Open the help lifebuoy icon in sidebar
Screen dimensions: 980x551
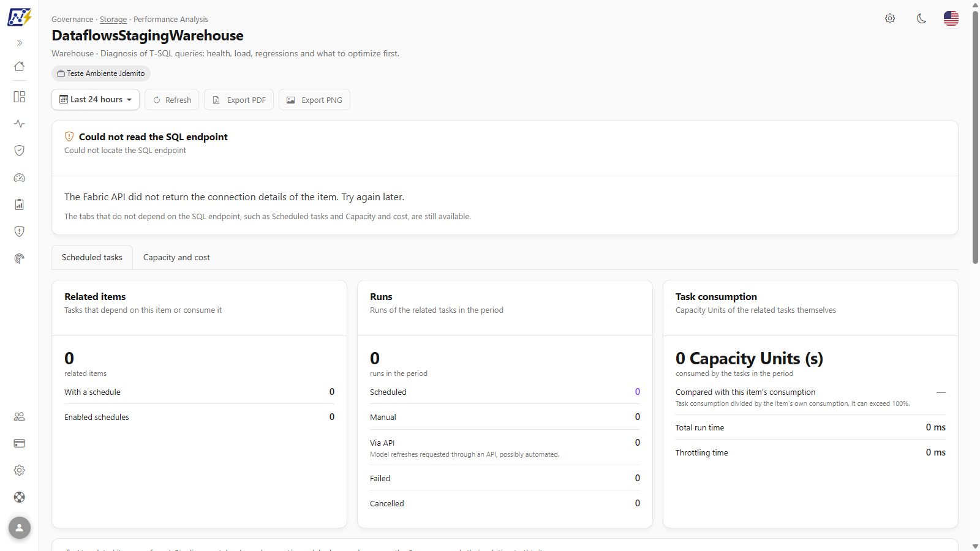point(20,497)
